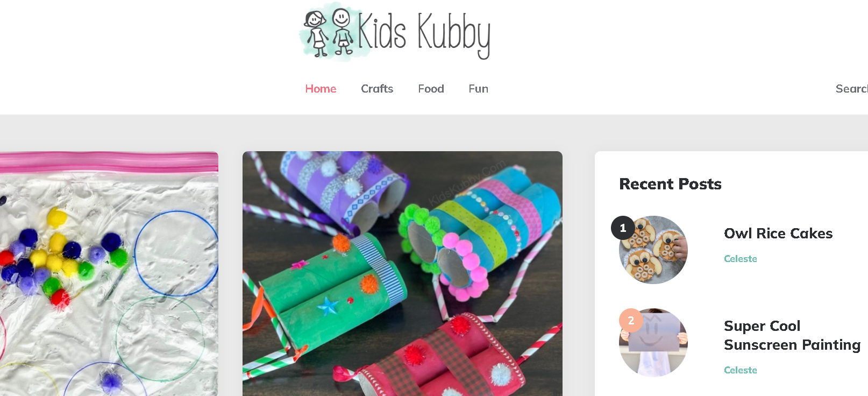This screenshot has width=868, height=396.
Task: Click the number 2 rank badge
Action: [631, 320]
